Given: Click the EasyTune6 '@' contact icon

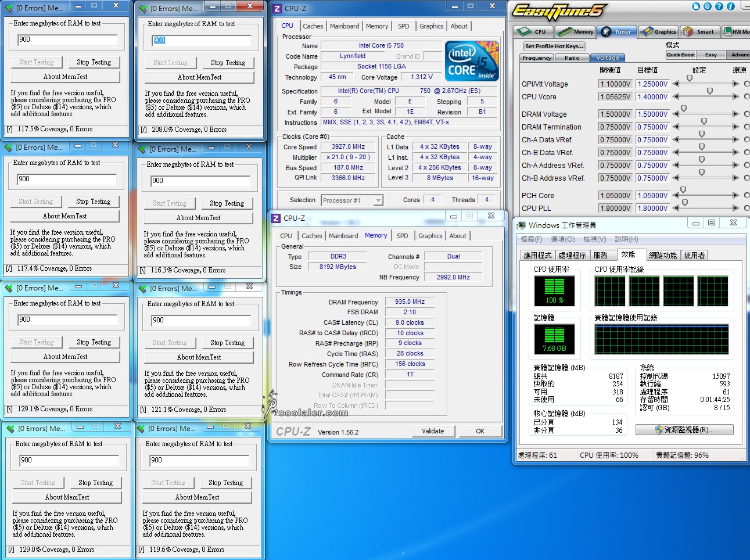Looking at the screenshot, I should (x=708, y=6).
